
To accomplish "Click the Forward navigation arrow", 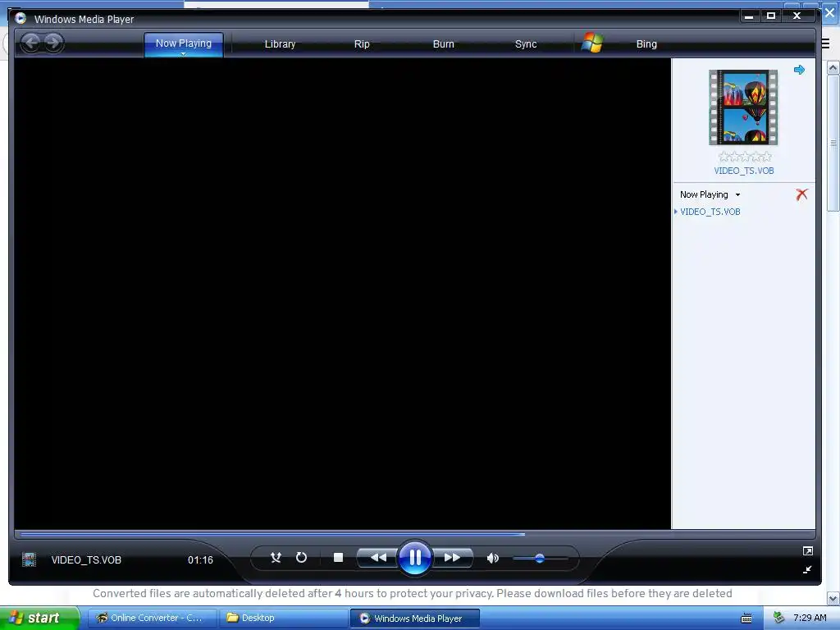I will pos(53,43).
